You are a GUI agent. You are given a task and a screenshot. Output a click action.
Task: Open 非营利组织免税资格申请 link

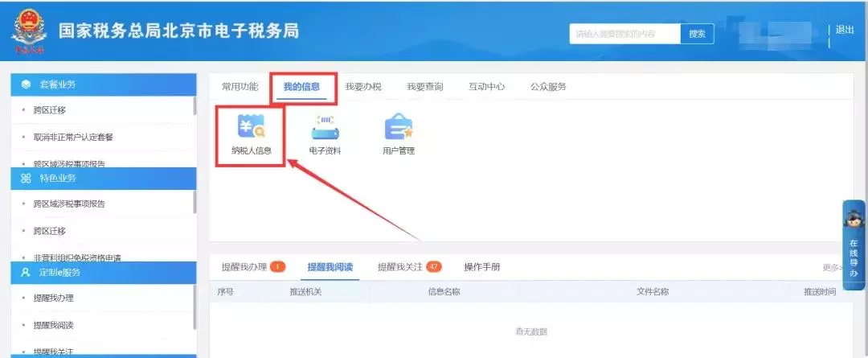[77, 257]
